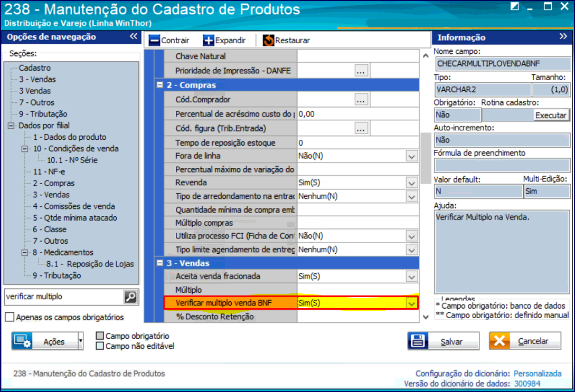575x392 pixels.
Task: Open Tipo limite agendamento de entrega dropdown
Action: pyautogui.click(x=412, y=250)
